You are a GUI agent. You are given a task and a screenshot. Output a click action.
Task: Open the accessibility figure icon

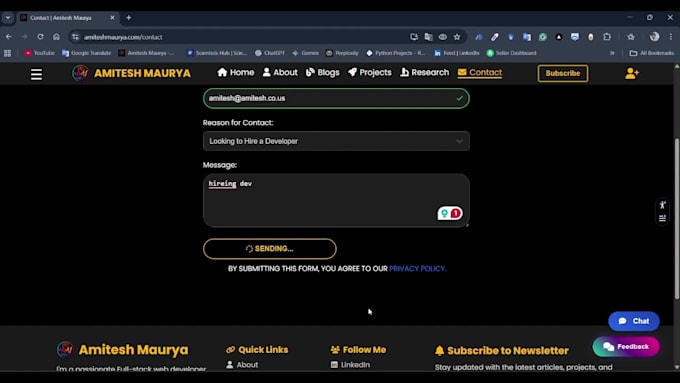[x=662, y=205]
